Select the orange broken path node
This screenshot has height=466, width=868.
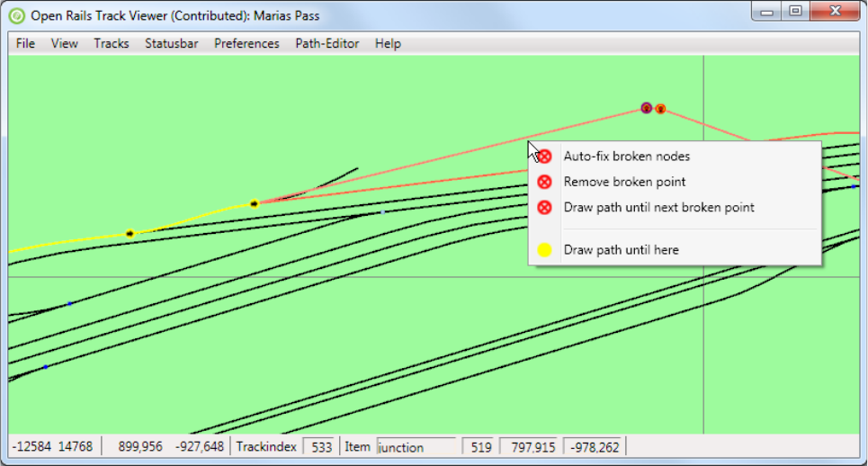660,109
